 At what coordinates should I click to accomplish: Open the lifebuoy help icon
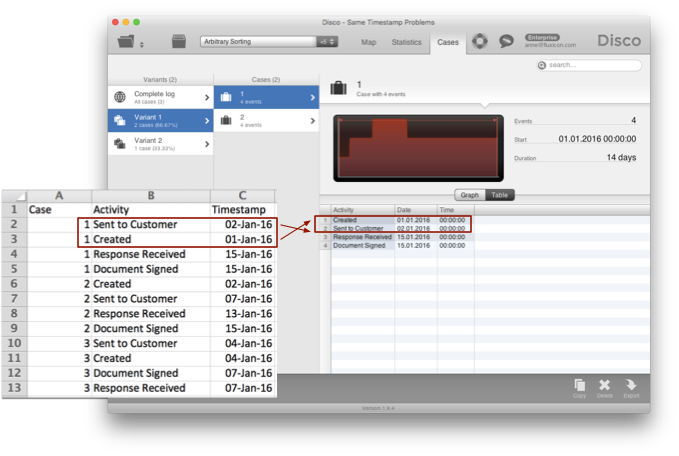tap(480, 41)
